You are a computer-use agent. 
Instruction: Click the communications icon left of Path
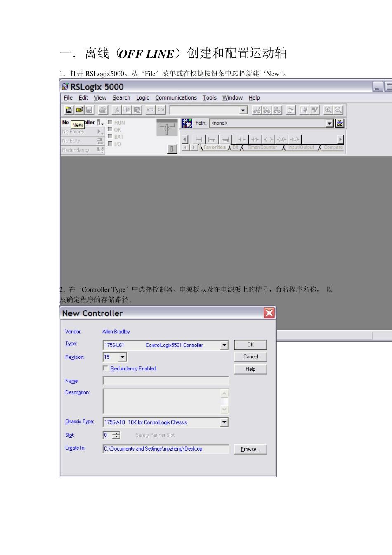click(x=187, y=123)
